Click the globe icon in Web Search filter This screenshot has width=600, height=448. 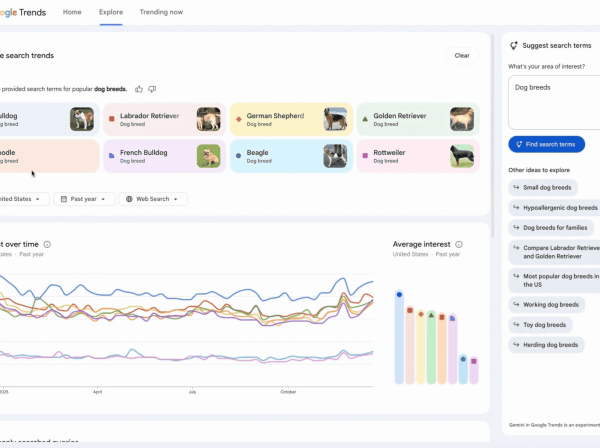128,199
